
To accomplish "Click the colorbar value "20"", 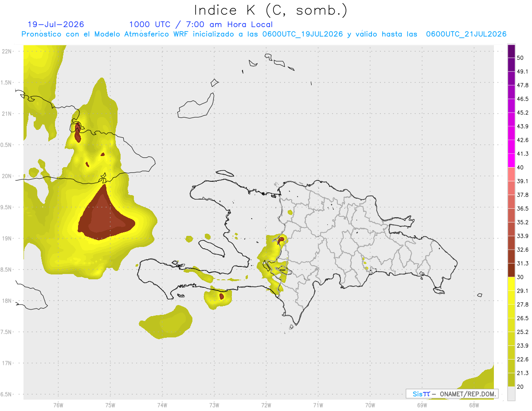I will click(x=521, y=387).
